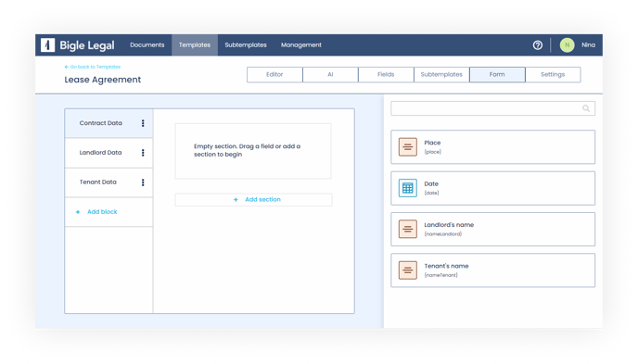
Task: Click the Bigle Legal logo icon
Action: click(47, 45)
